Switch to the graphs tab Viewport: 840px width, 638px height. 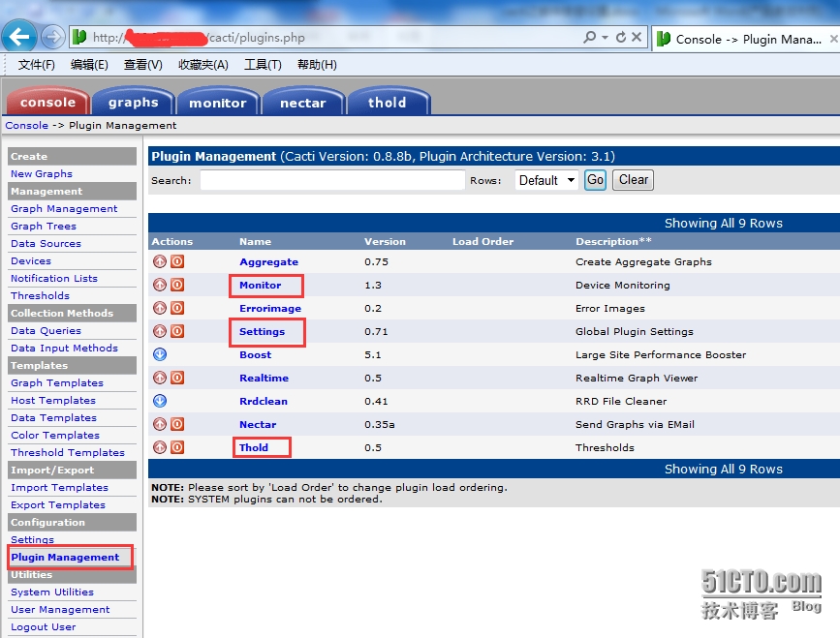click(x=134, y=102)
